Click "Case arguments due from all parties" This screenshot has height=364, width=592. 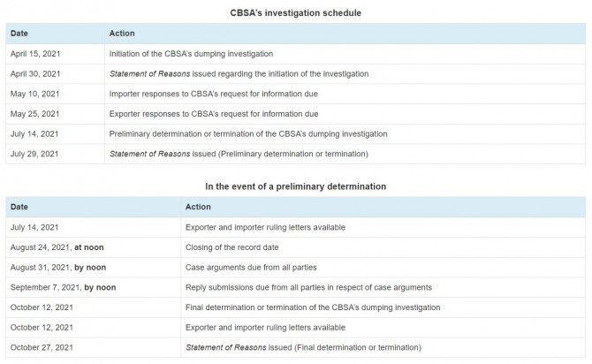click(x=251, y=267)
